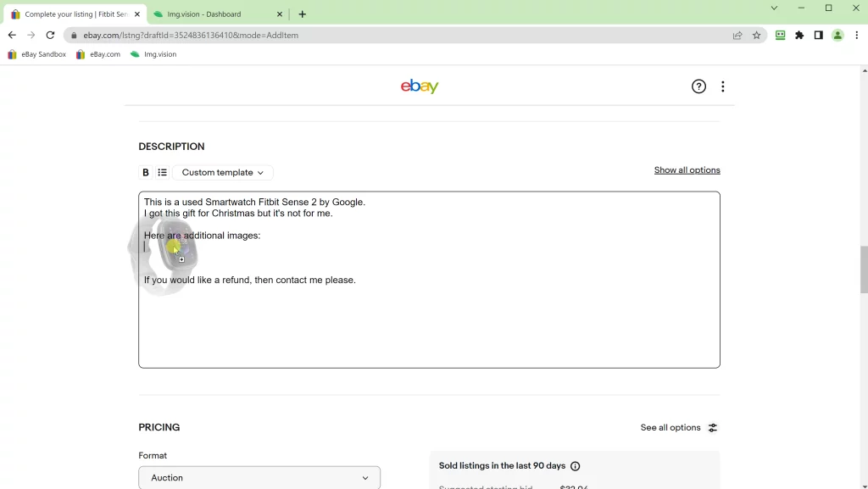Viewport: 868px width, 489px height.
Task: Open a new browser tab
Action: coord(303,14)
